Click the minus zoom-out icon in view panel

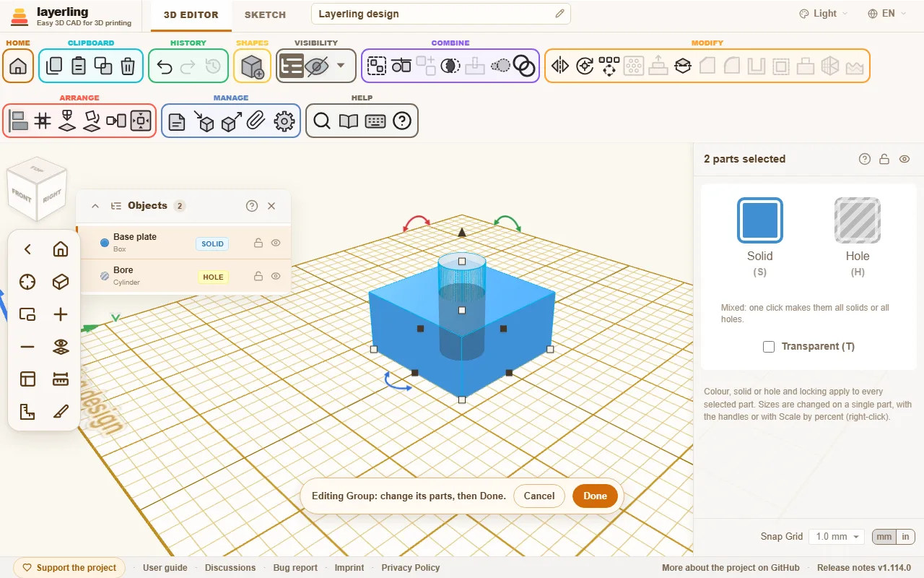tap(27, 347)
